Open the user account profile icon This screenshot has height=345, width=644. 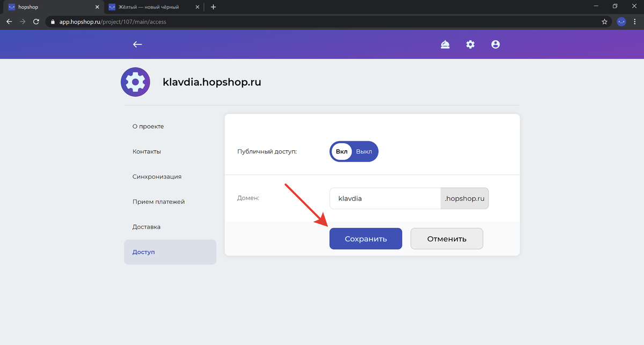495,45
